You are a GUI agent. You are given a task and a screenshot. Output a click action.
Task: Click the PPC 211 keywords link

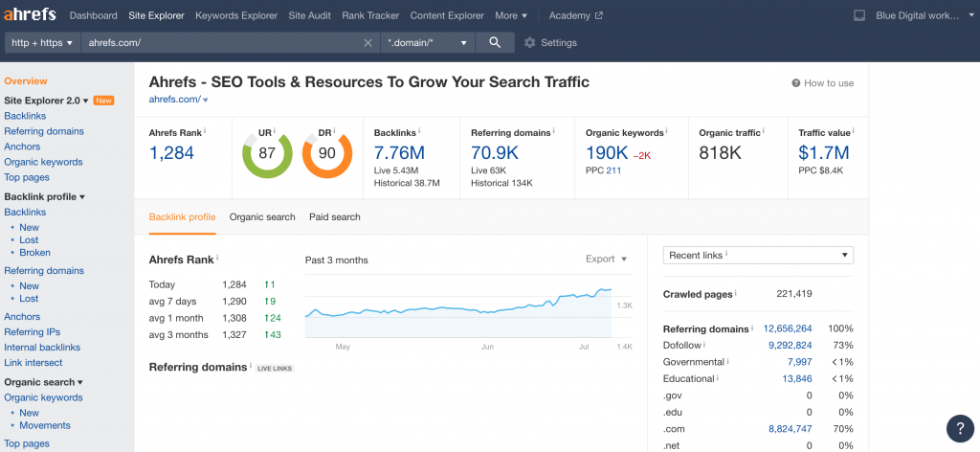pyautogui.click(x=613, y=170)
